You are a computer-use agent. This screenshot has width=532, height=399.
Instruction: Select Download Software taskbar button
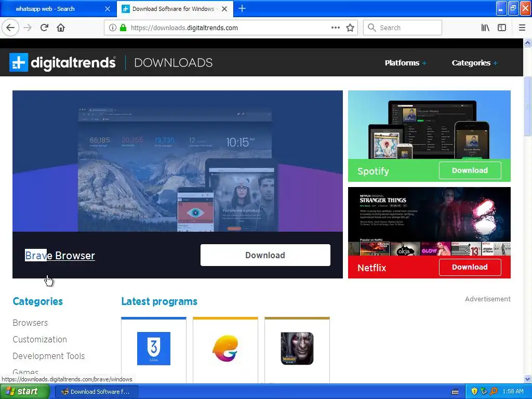click(96, 392)
